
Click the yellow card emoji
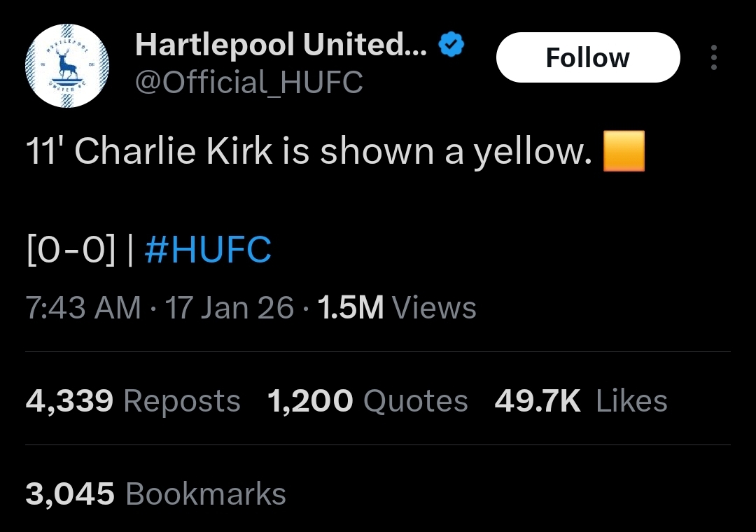tap(624, 151)
